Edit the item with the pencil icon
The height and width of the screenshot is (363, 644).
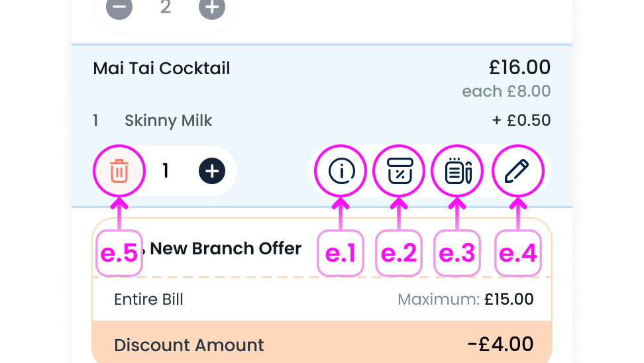[x=517, y=172]
